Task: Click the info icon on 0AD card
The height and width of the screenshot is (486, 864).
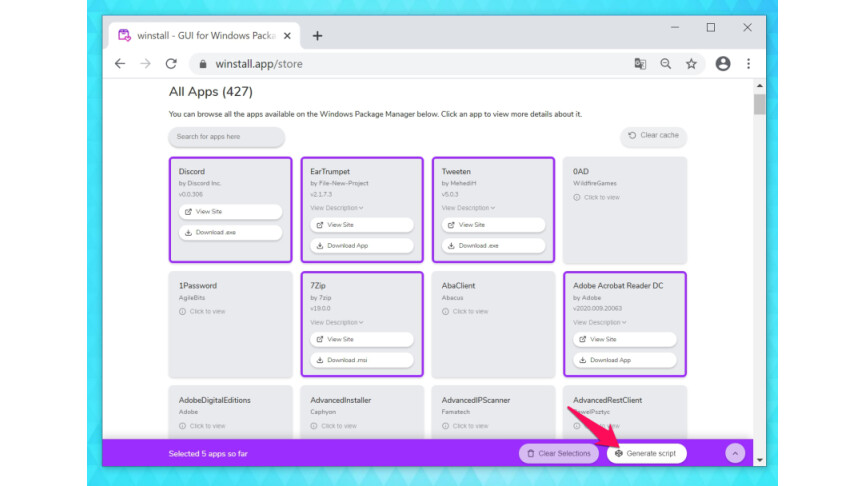Action: [x=576, y=197]
